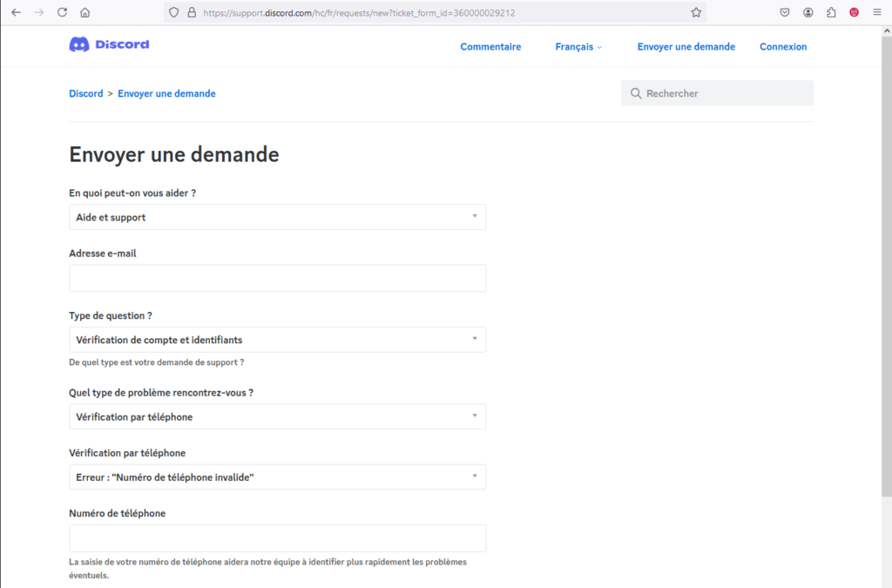Click the 'Numéro de téléphone' input field

(277, 538)
